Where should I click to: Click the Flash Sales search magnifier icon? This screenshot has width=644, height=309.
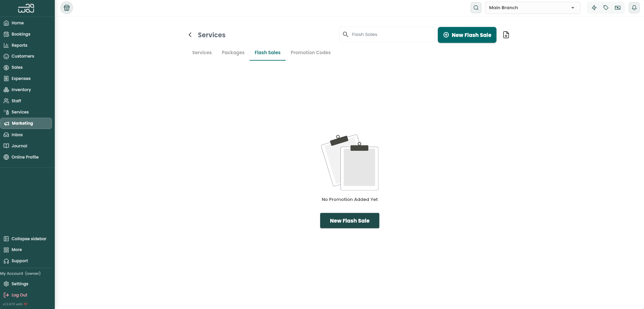(x=346, y=34)
